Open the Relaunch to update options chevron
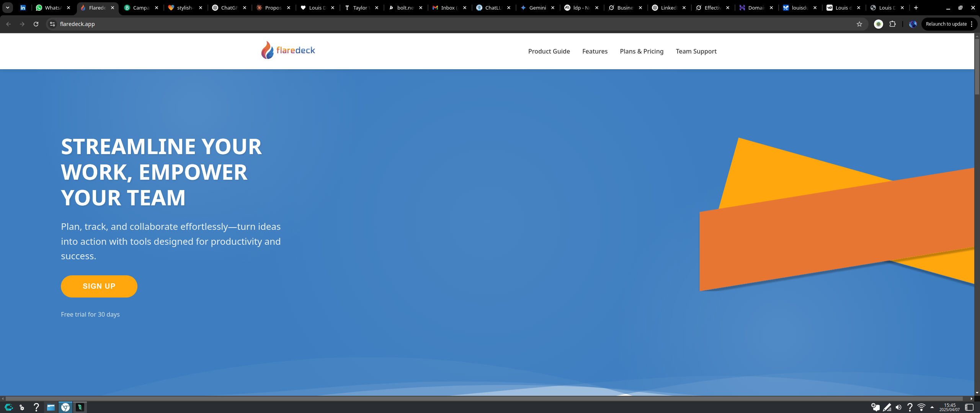This screenshot has height=413, width=980. click(x=973, y=24)
